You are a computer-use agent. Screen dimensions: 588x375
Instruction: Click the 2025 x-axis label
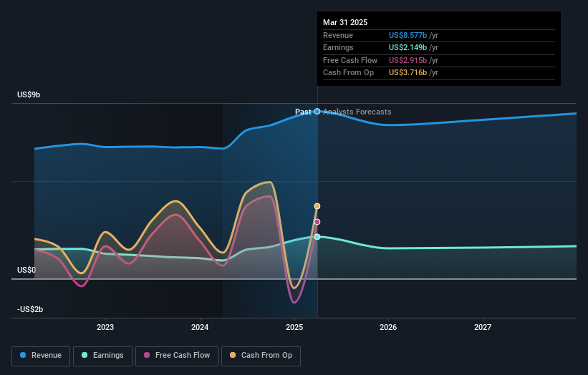(294, 327)
